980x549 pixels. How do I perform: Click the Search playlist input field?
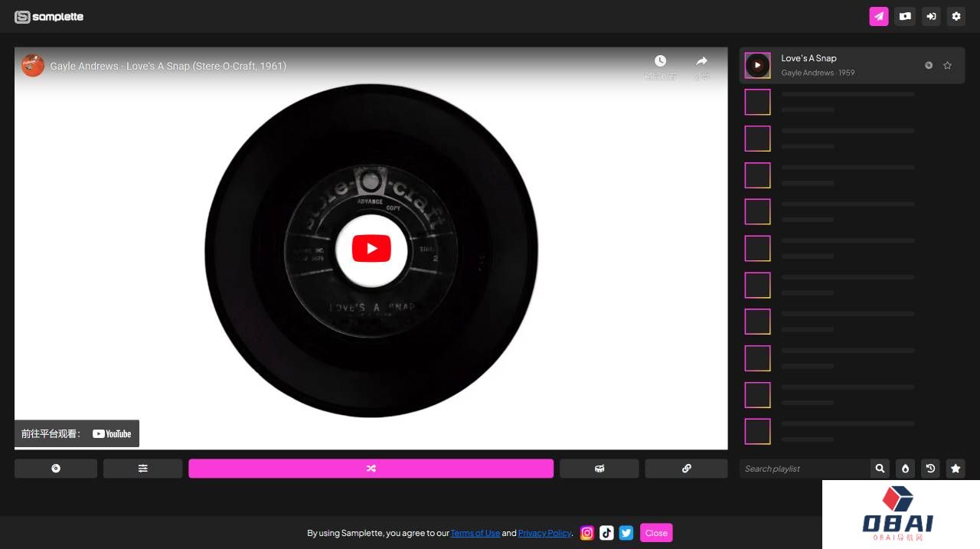pos(805,469)
